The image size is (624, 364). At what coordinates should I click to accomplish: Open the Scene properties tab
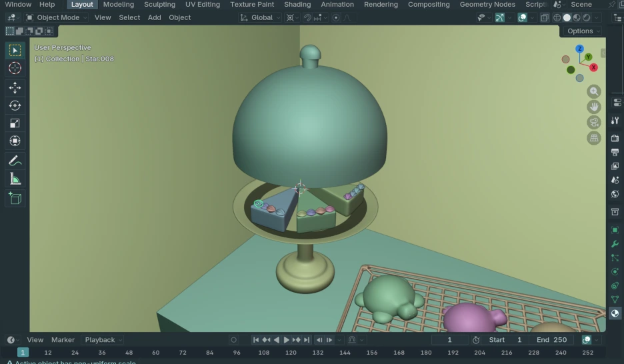point(615,180)
